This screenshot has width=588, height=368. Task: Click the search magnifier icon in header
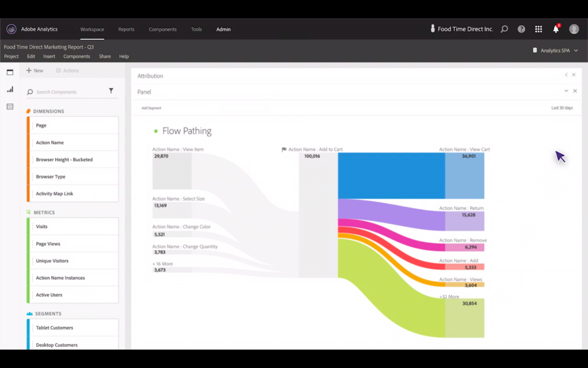pos(504,29)
